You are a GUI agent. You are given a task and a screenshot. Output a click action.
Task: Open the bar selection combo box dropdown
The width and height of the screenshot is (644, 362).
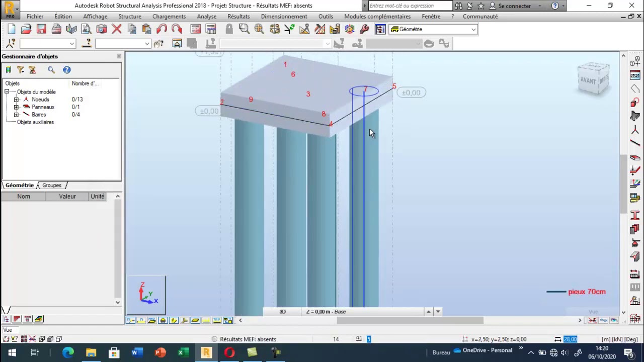pyautogui.click(x=147, y=44)
